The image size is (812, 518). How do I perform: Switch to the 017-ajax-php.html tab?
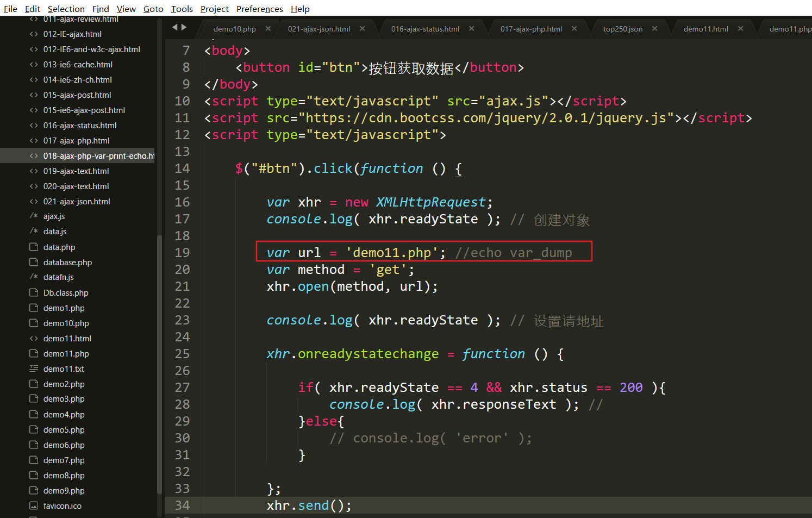click(531, 29)
